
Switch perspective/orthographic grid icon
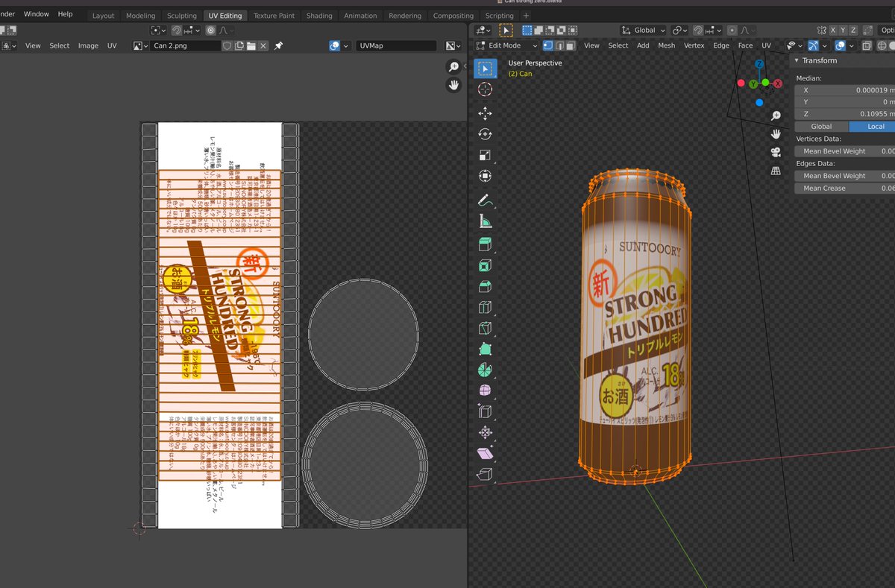coord(776,170)
